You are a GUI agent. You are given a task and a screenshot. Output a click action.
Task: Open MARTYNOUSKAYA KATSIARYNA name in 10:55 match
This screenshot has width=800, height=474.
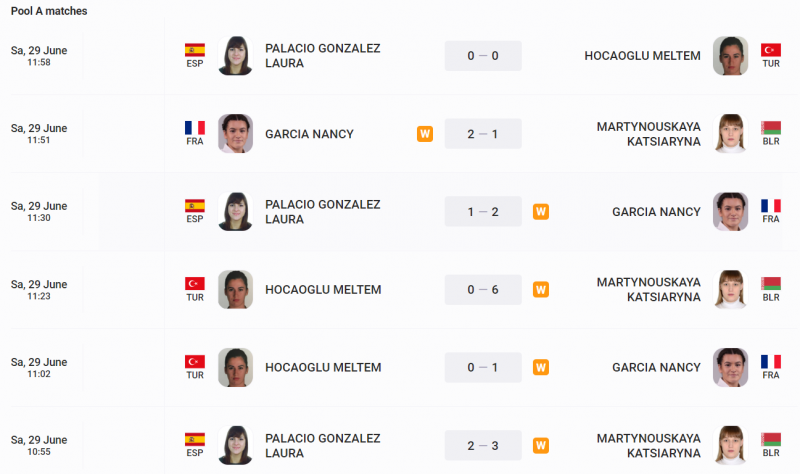(649, 446)
